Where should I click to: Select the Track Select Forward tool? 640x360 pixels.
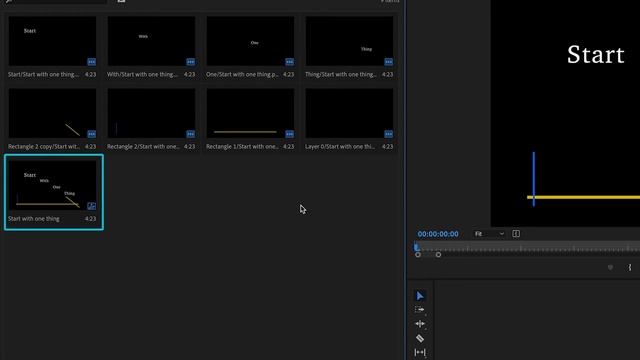420,309
